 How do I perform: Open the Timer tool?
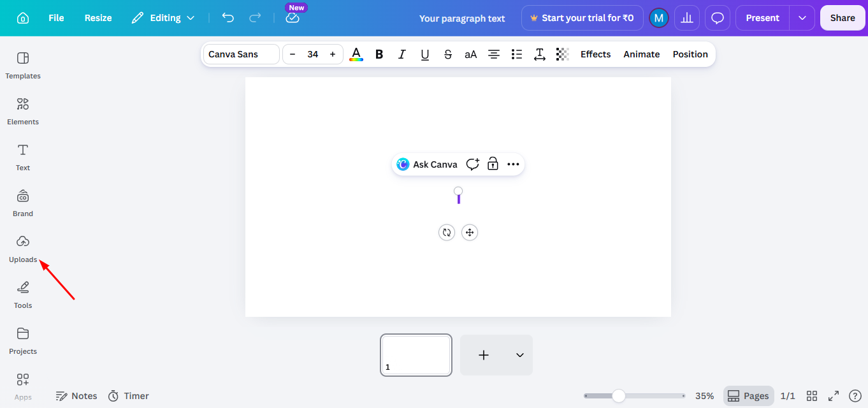(x=128, y=396)
